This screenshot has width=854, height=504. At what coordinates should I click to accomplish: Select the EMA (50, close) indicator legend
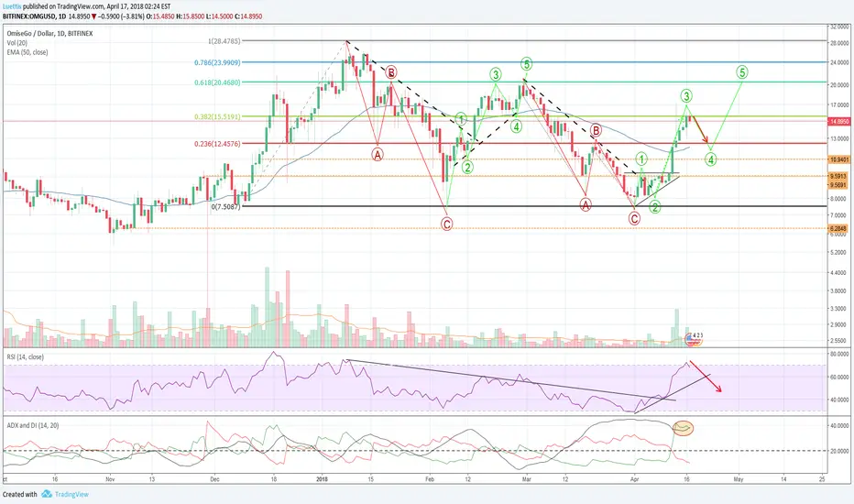click(x=27, y=52)
